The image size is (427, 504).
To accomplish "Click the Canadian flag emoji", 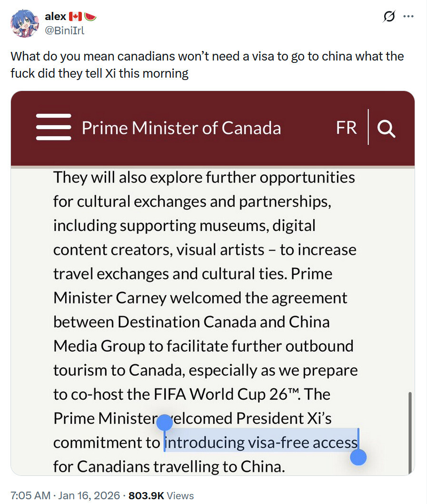I will [76, 17].
